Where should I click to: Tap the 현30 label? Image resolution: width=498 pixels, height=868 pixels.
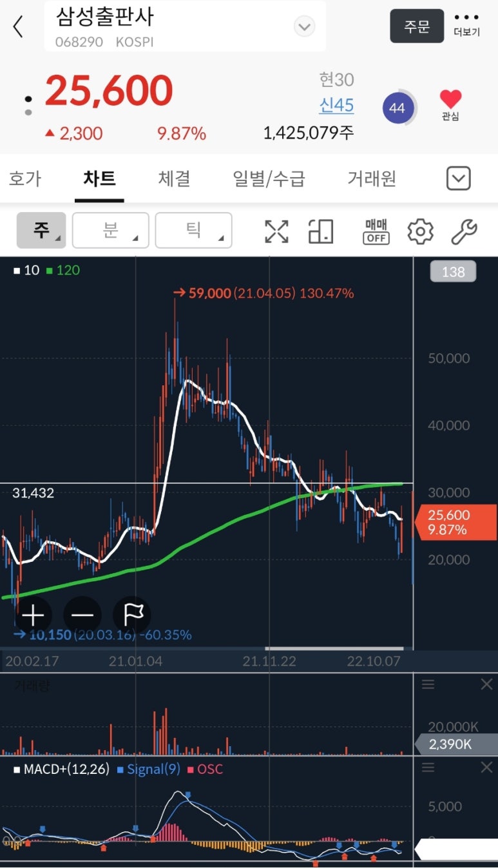336,80
